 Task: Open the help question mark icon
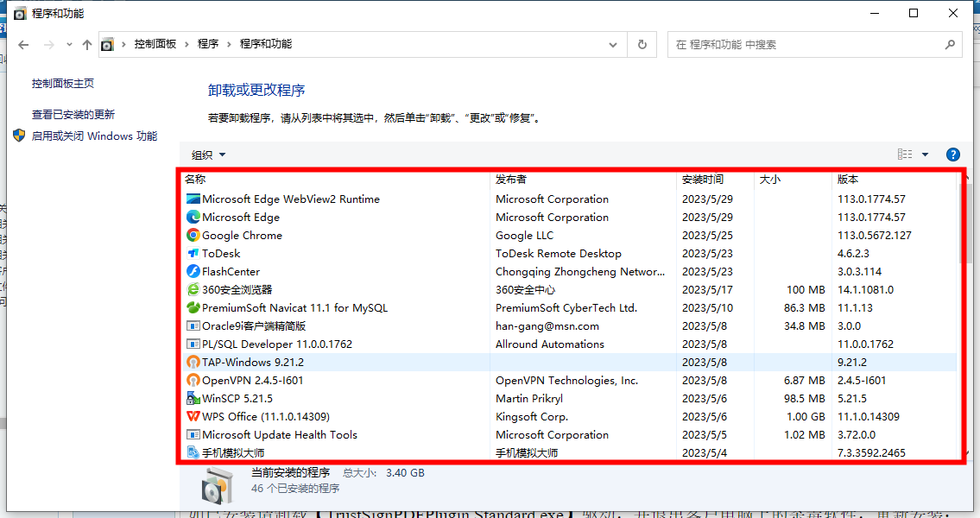pos(953,155)
